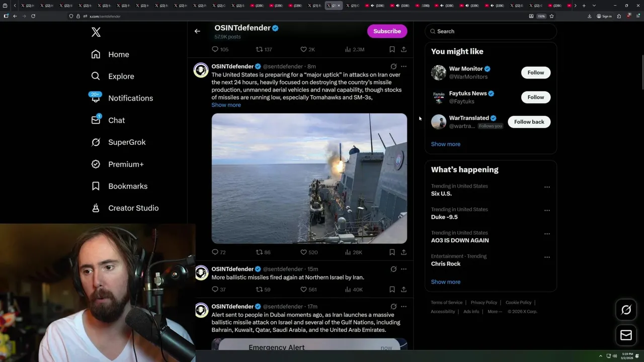Open more menu on the 8m post
This screenshot has height=362, width=644.
tap(404, 66)
